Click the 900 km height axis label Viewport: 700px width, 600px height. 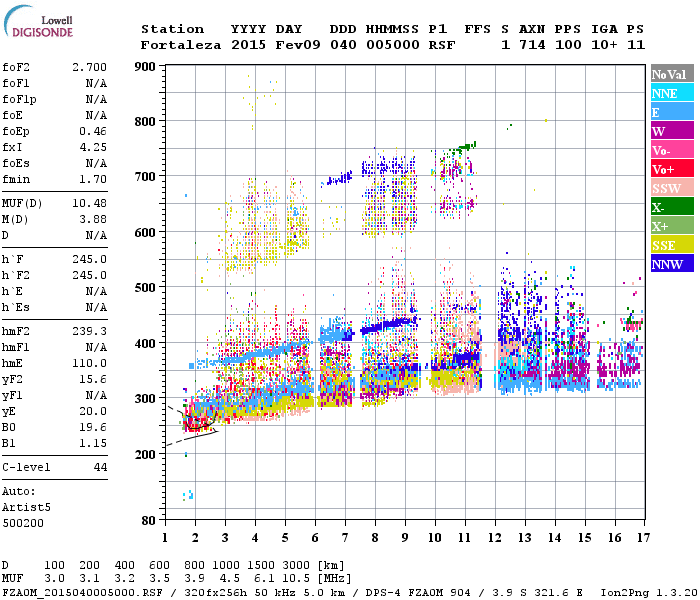pos(147,67)
